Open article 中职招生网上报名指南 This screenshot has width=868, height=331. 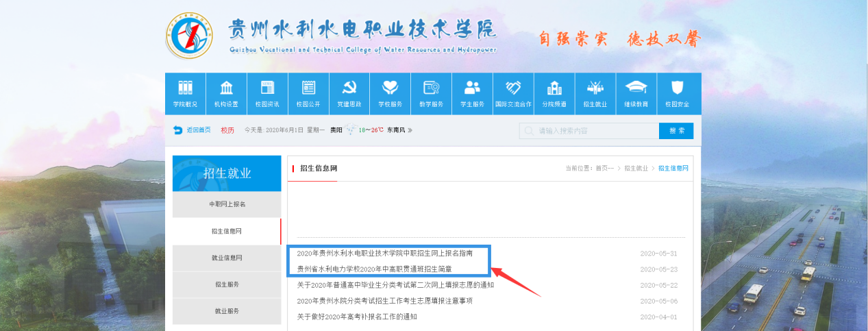[x=384, y=254]
